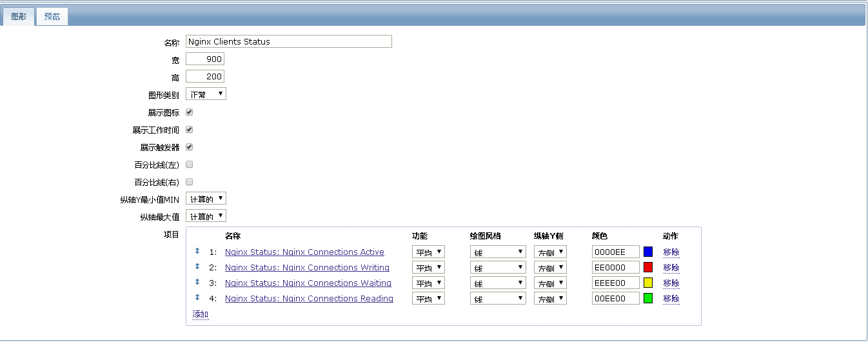Click the color code field EEEE00
868x342 pixels.
(x=616, y=283)
